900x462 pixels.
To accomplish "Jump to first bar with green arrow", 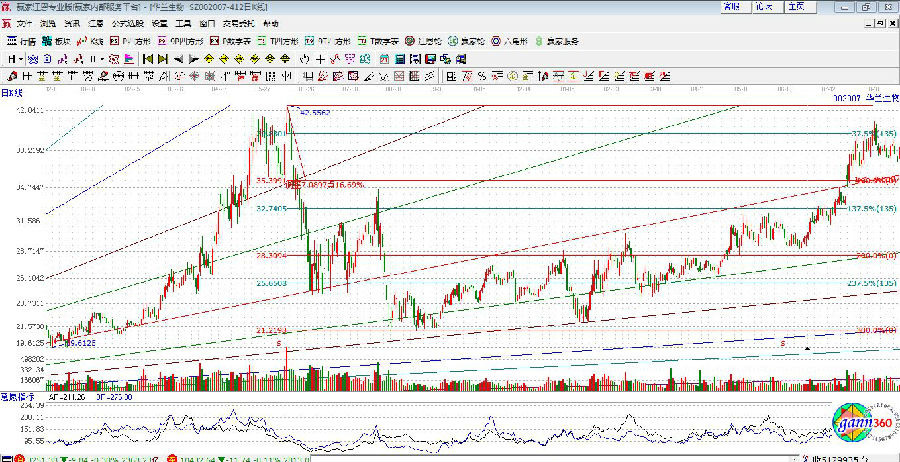I will [x=147, y=59].
